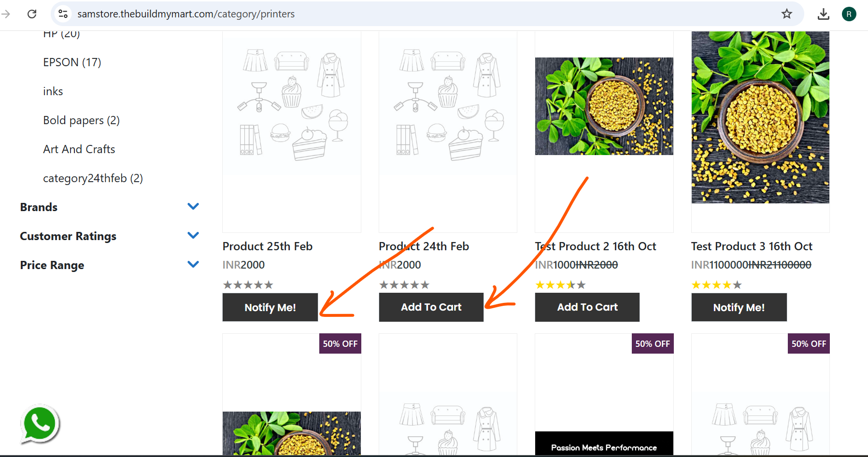The width and height of the screenshot is (868, 457).
Task: Select the EPSON (17) category
Action: [x=72, y=62]
